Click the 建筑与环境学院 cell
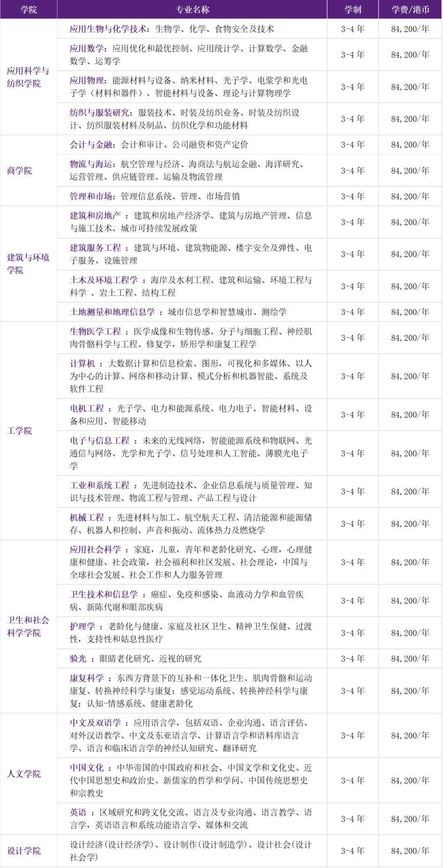443x868 pixels. pyautogui.click(x=28, y=264)
